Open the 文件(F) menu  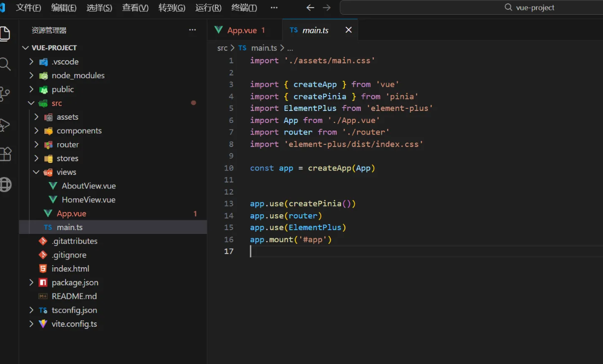click(28, 8)
